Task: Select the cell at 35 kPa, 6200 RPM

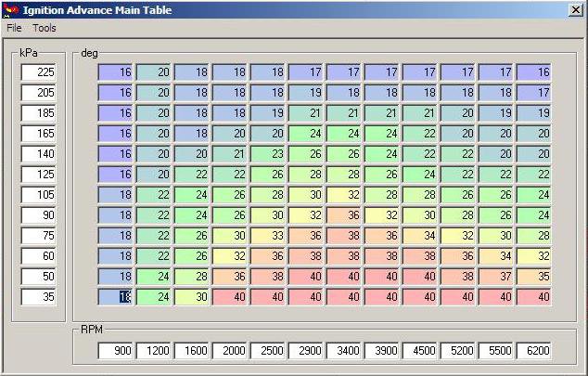Action: pos(533,297)
